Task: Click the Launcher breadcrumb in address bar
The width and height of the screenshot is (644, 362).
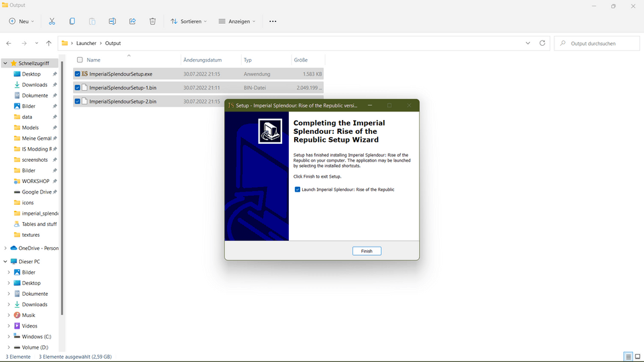Action: 86,43
